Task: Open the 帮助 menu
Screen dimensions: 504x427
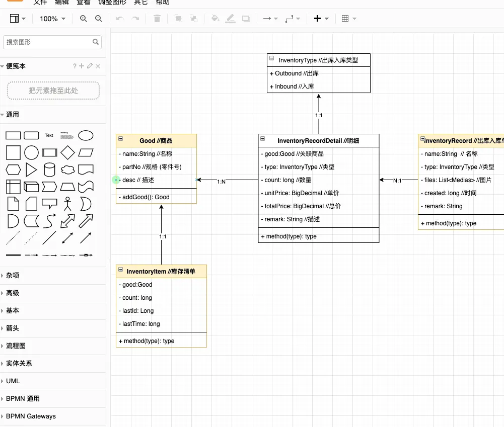Action: tap(163, 2)
